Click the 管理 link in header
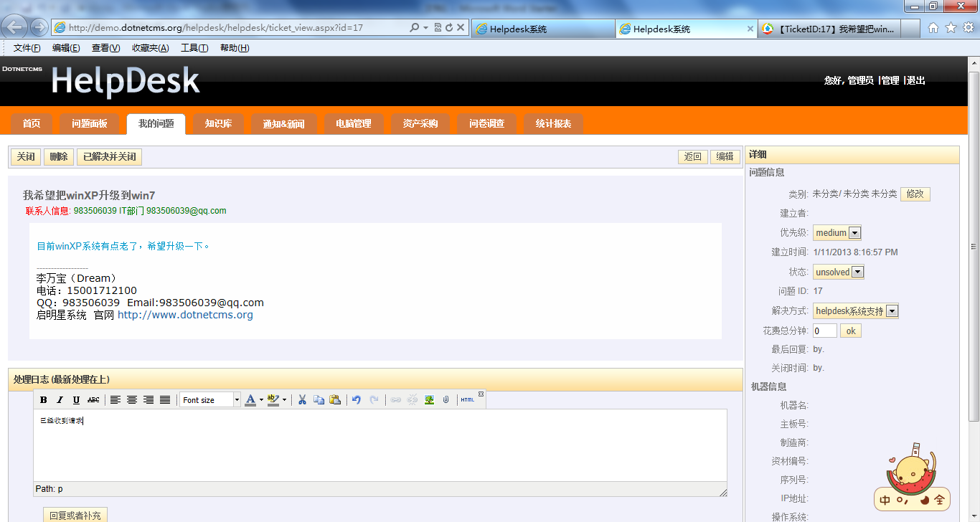Viewport: 980px width, 522px height. [890, 80]
